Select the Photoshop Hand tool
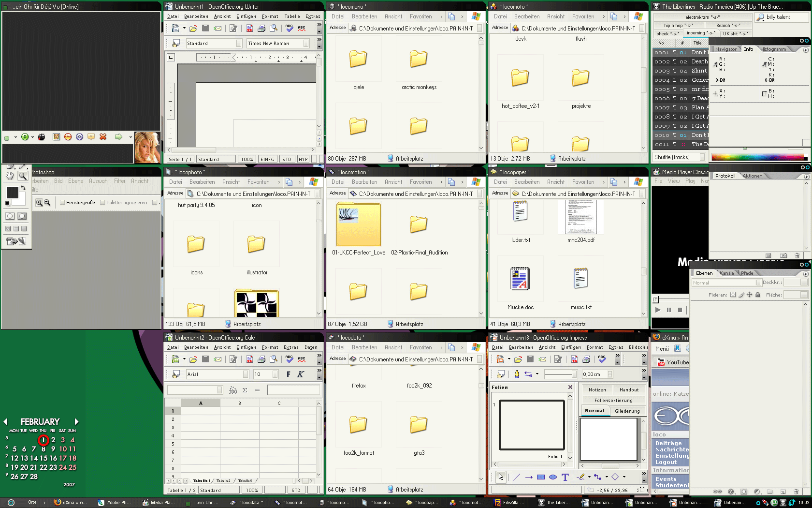This screenshot has width=812, height=508. (10, 176)
